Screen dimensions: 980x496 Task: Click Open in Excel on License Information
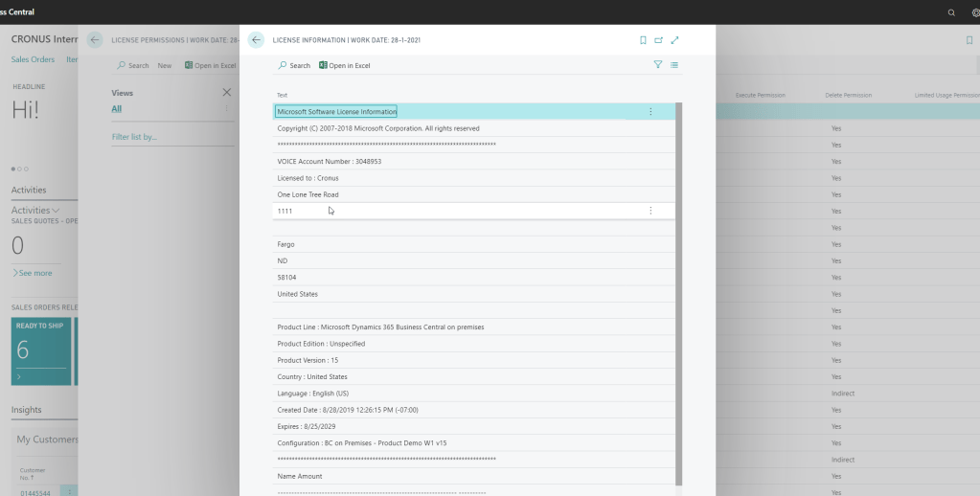coord(344,65)
